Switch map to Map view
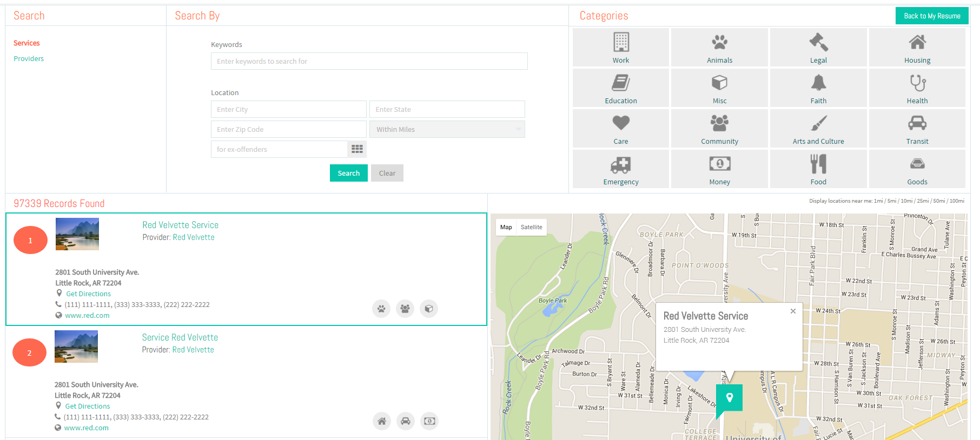The width and height of the screenshot is (980, 440). pos(506,227)
